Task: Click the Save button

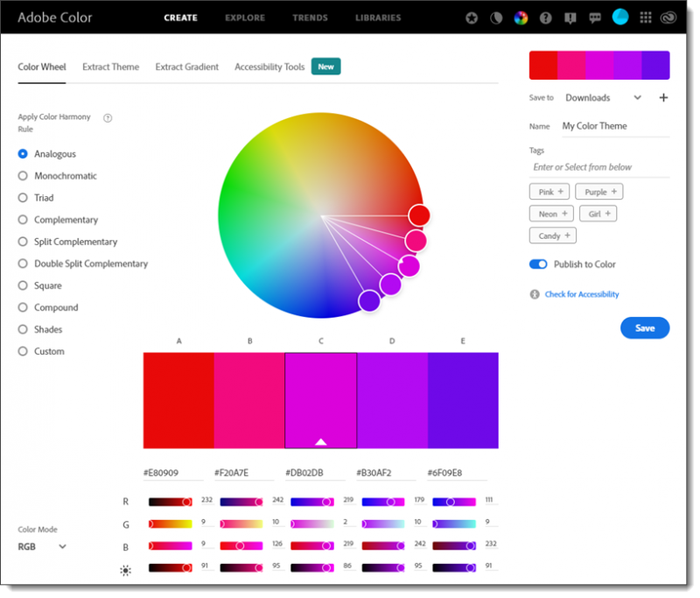Action: [645, 327]
